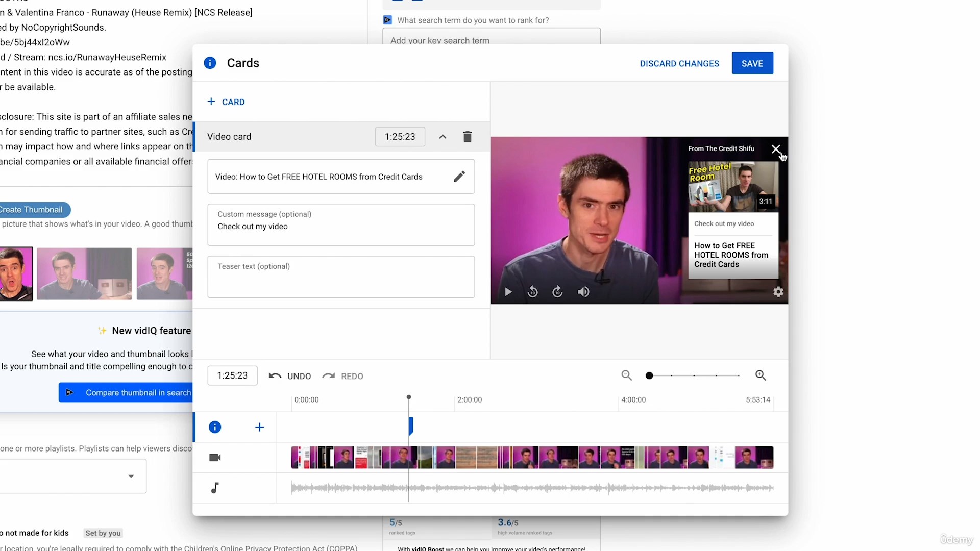Rewind the preview 10 seconds
The width and height of the screenshot is (980, 551).
click(532, 292)
